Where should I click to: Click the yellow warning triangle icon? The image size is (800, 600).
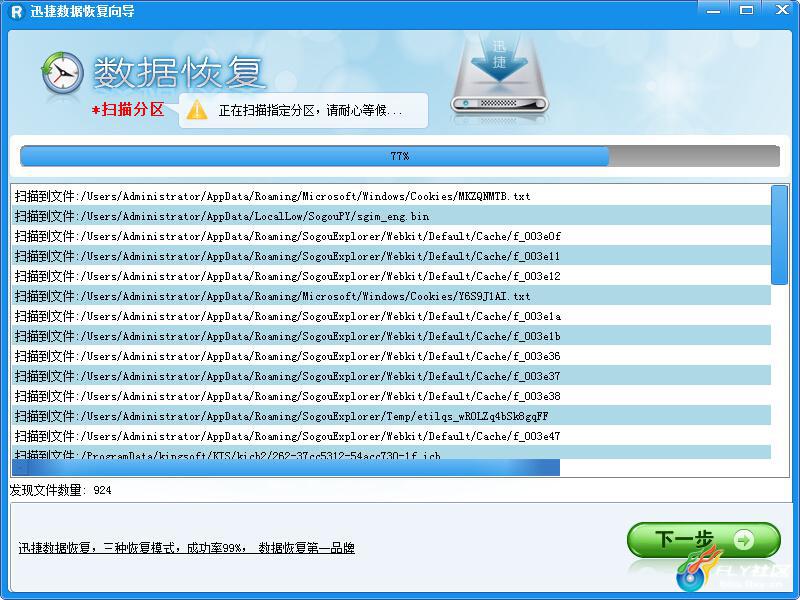197,110
